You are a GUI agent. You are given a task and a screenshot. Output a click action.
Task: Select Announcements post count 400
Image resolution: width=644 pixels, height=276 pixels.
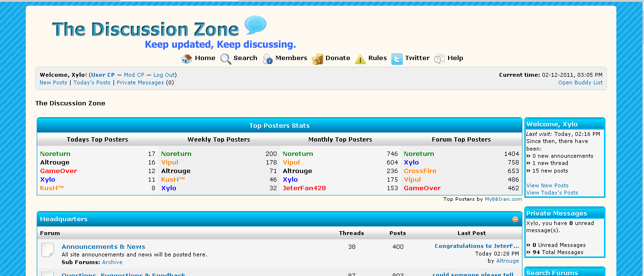click(398, 247)
